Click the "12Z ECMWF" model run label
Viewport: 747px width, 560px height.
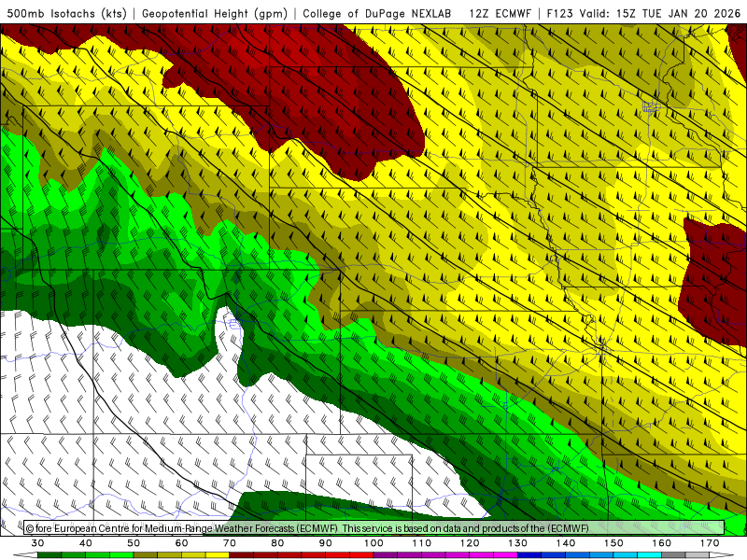pyautogui.click(x=500, y=14)
